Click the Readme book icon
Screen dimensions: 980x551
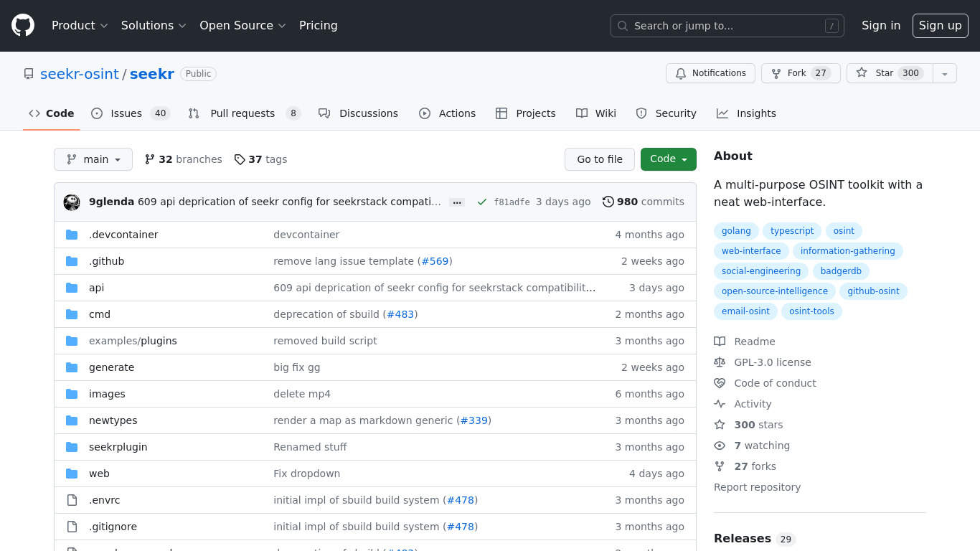tap(720, 342)
